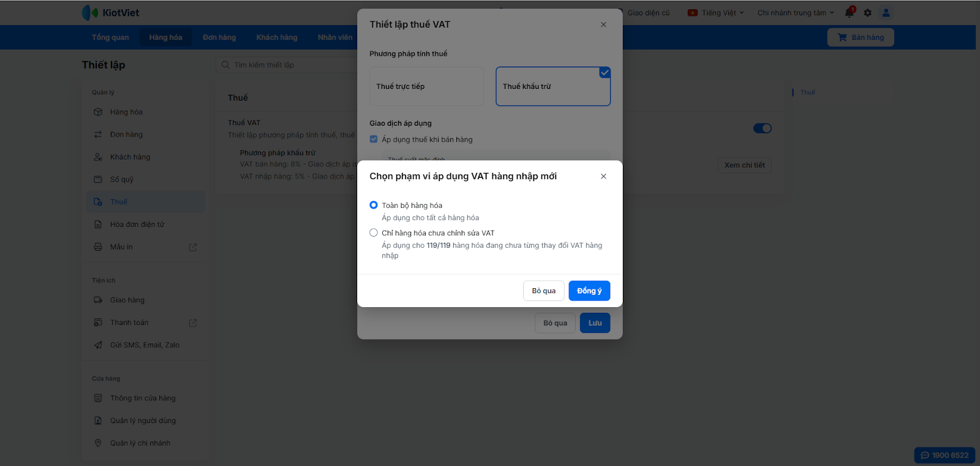Click the Đồng ý button
980x466 pixels.
pos(589,291)
